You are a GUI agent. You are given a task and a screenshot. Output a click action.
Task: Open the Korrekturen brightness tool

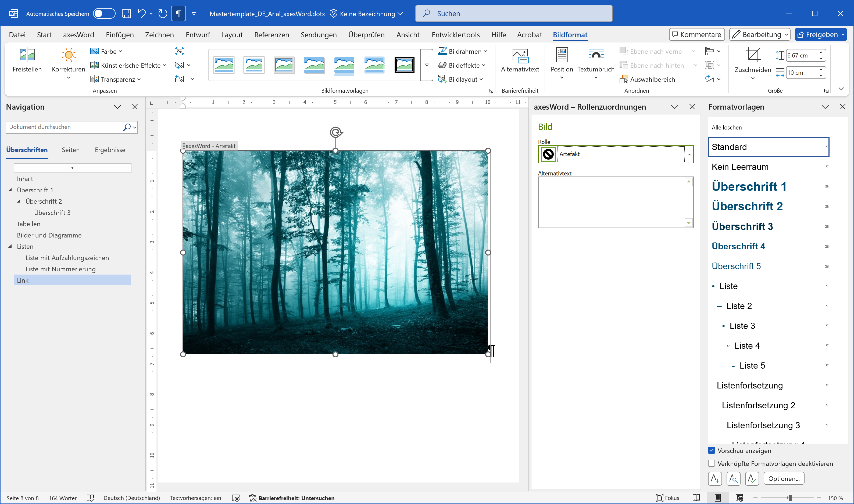pos(68,55)
